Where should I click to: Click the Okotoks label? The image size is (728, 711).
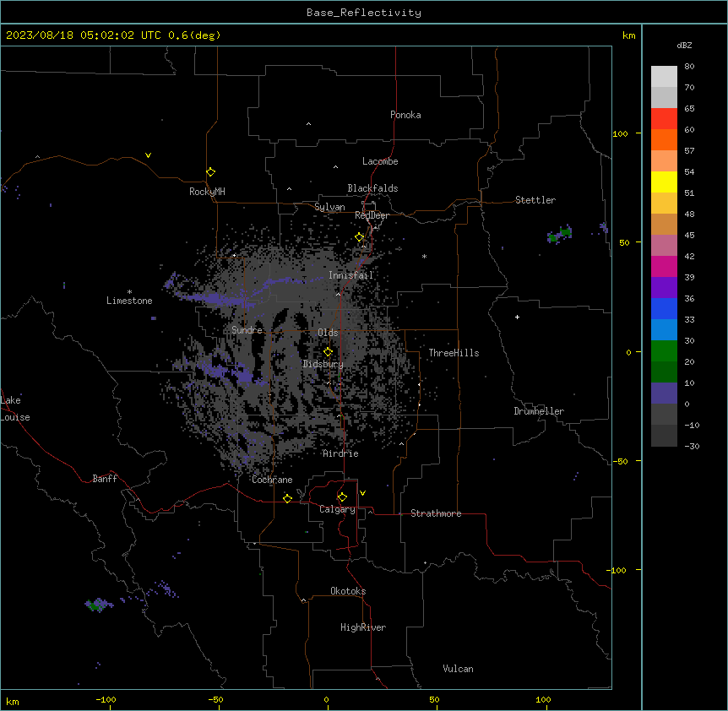coord(348,591)
